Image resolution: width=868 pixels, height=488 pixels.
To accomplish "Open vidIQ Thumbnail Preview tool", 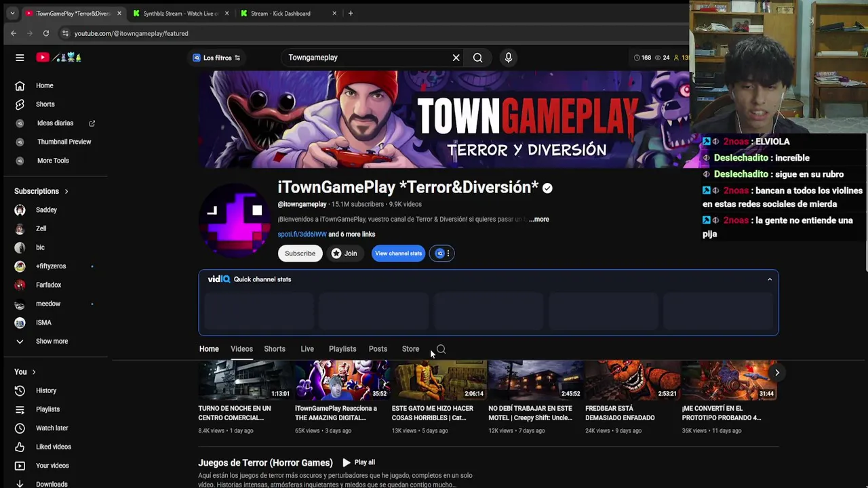I will [64, 142].
